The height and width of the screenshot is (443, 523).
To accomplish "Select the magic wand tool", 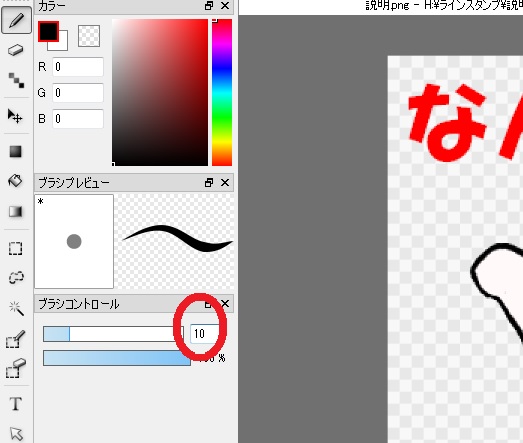I will (16, 308).
